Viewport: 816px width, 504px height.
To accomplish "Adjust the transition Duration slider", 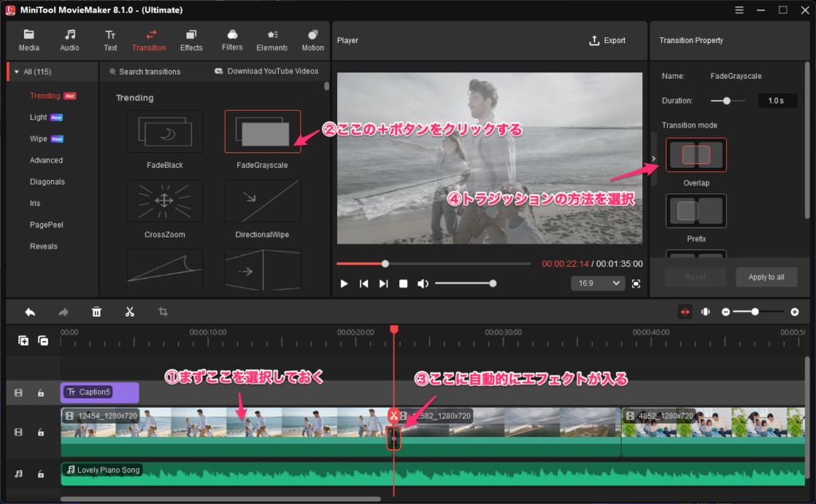I will pos(726,101).
